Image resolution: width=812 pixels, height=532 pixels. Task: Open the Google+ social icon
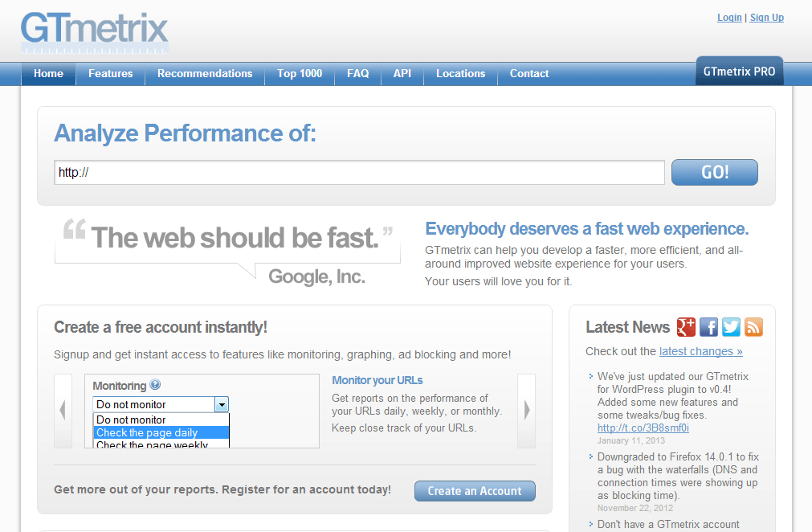[x=686, y=327]
